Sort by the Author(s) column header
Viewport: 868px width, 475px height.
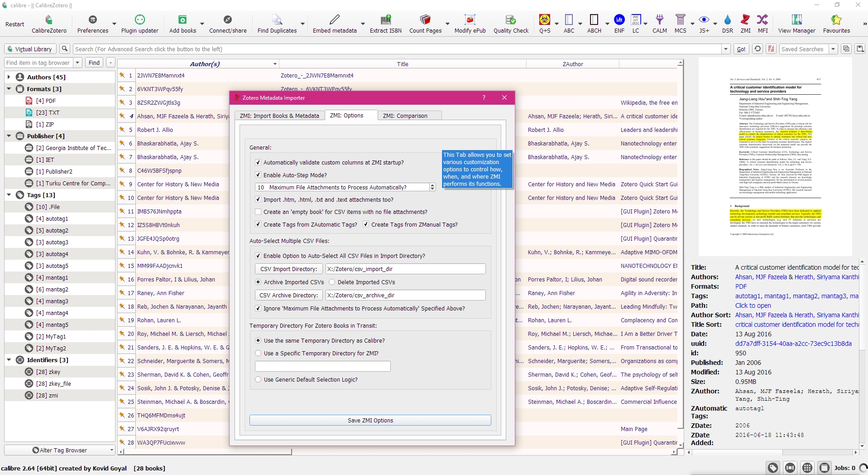(x=205, y=64)
